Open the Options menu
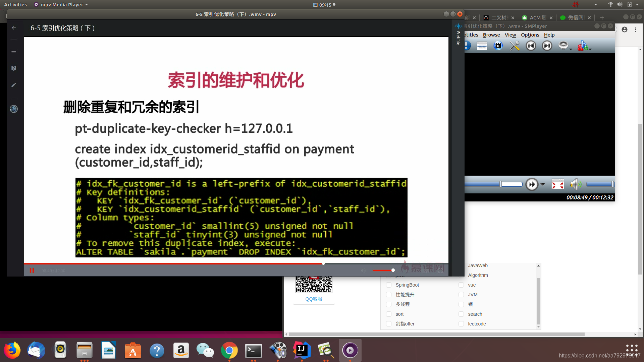 [530, 35]
